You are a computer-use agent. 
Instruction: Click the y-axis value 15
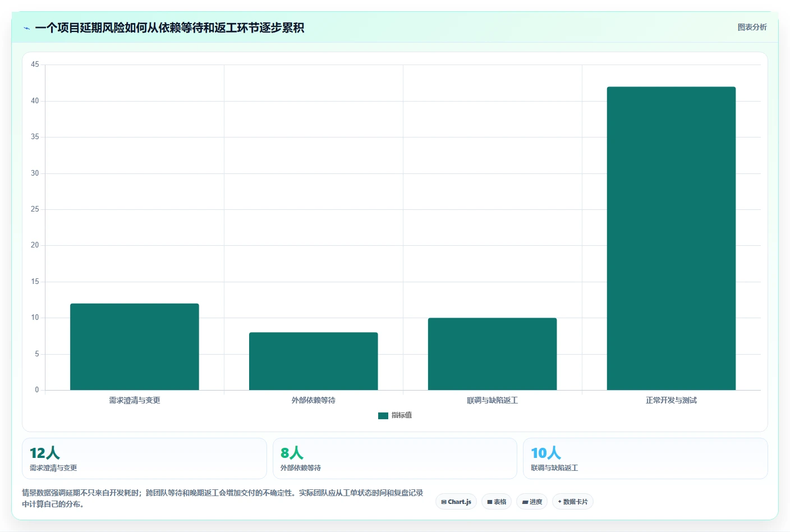click(x=35, y=282)
